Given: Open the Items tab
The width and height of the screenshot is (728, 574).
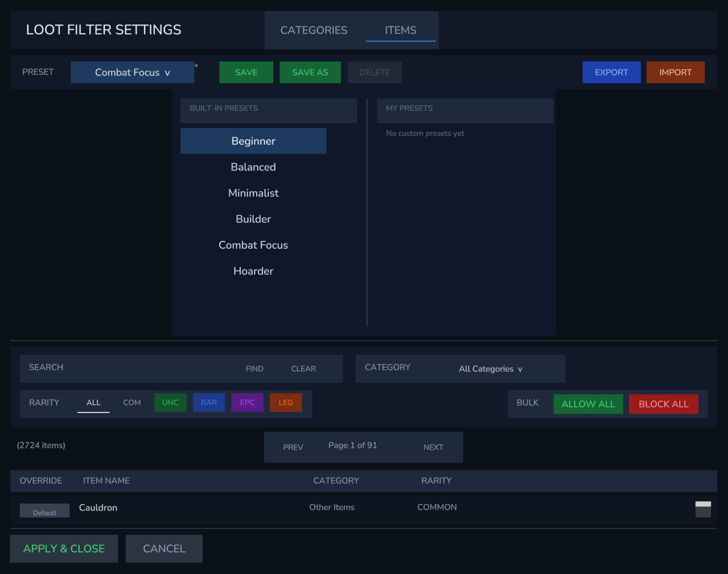Looking at the screenshot, I should [x=400, y=30].
